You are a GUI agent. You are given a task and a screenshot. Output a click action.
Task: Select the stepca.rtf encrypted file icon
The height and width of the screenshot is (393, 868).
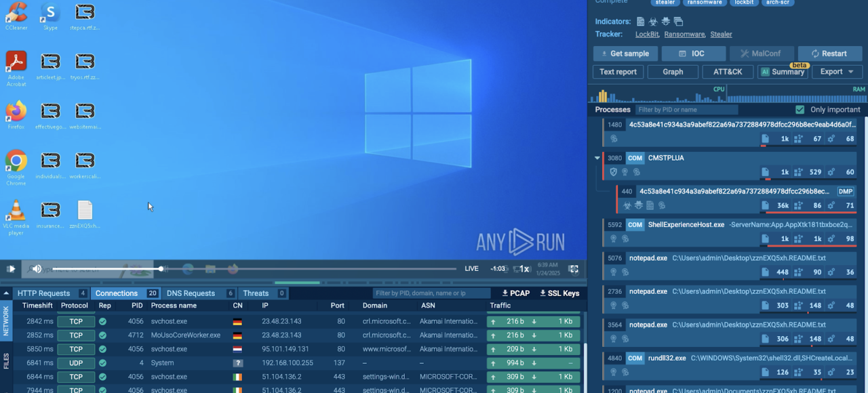click(85, 16)
